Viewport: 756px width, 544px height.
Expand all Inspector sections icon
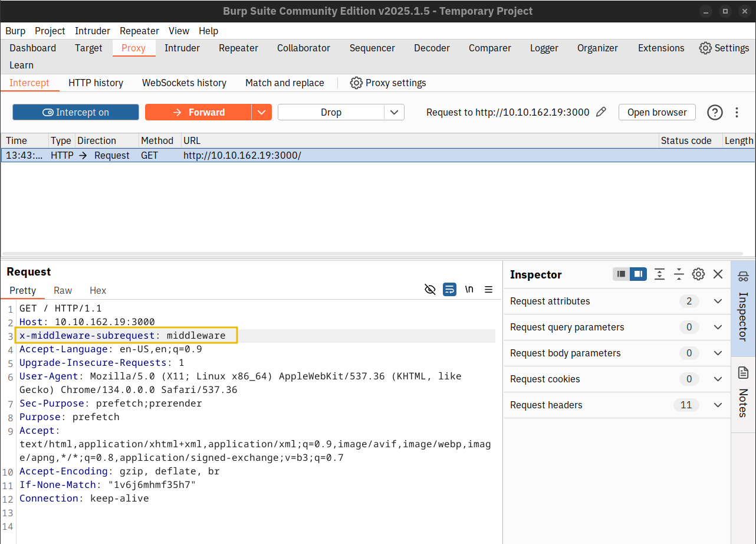point(659,274)
